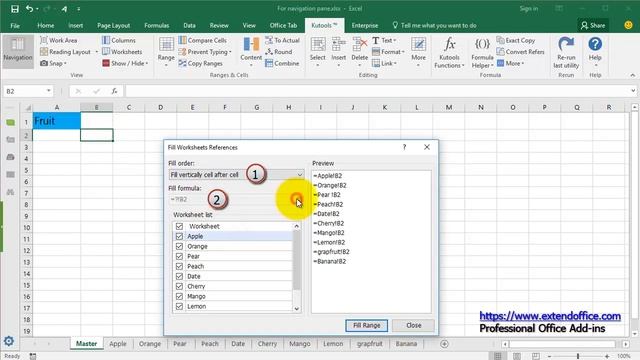Click To Actual

pos(282,40)
